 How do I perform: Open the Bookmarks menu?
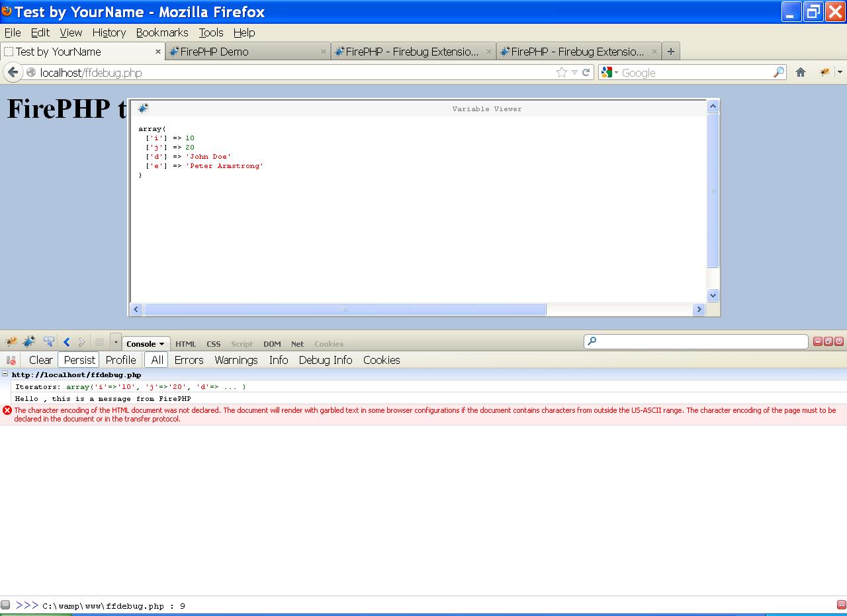pyautogui.click(x=162, y=32)
